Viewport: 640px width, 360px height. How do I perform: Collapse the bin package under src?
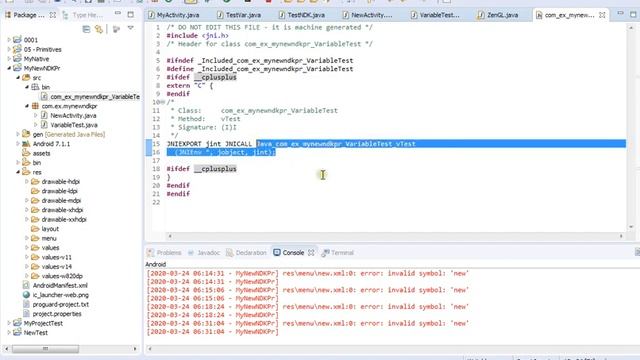click(x=27, y=87)
